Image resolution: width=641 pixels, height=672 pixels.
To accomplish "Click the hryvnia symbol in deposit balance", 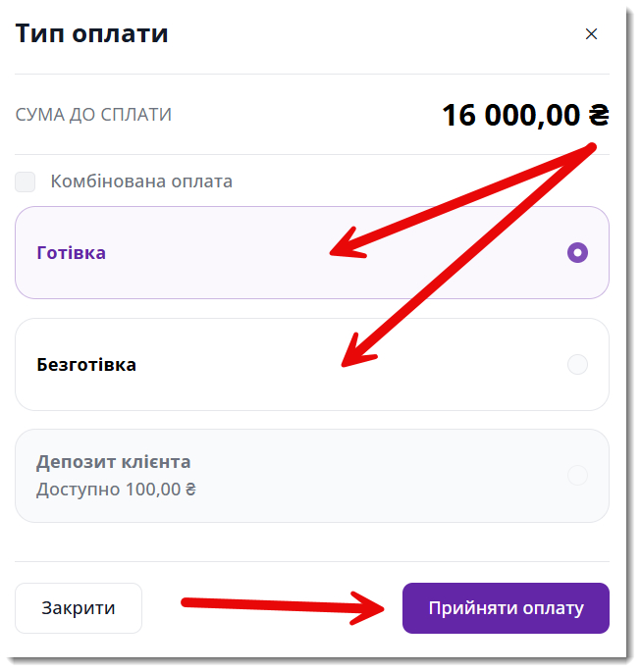I will 190,490.
